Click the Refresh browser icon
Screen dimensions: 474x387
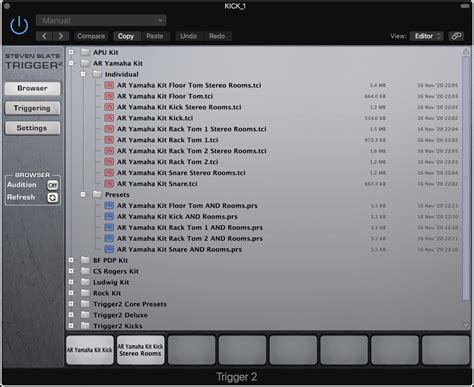click(52, 198)
